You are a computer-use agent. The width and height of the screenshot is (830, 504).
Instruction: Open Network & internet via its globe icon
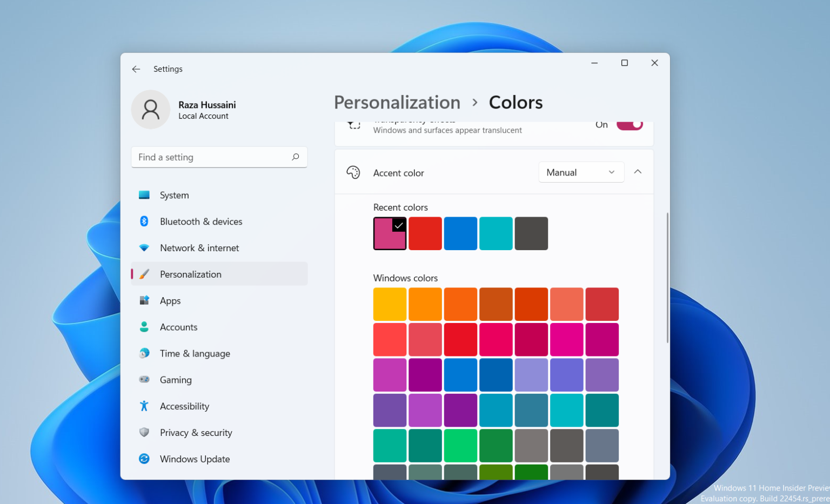[x=144, y=247]
